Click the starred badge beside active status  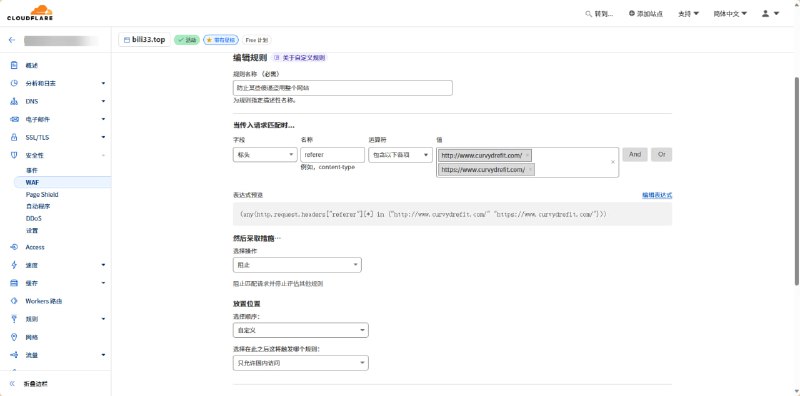pyautogui.click(x=221, y=40)
